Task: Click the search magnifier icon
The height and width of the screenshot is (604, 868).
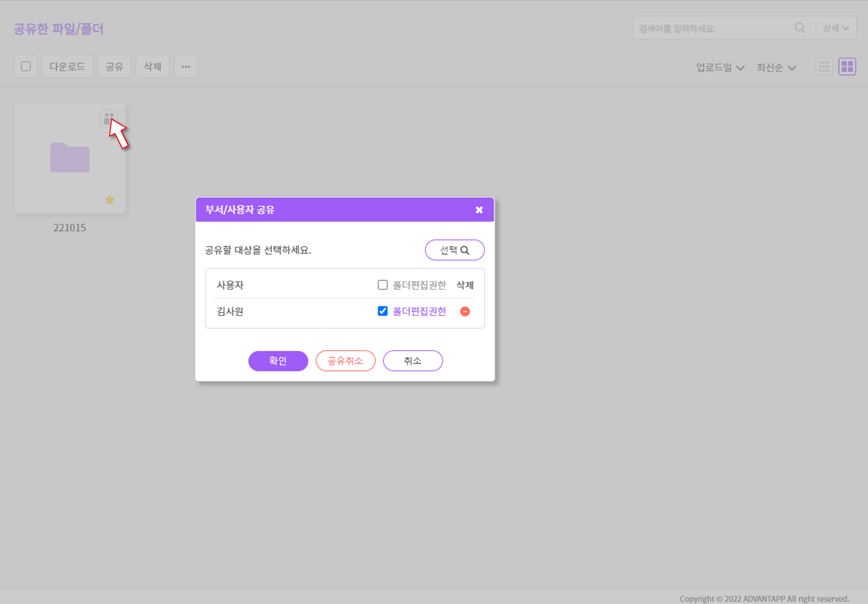Action: click(x=799, y=28)
